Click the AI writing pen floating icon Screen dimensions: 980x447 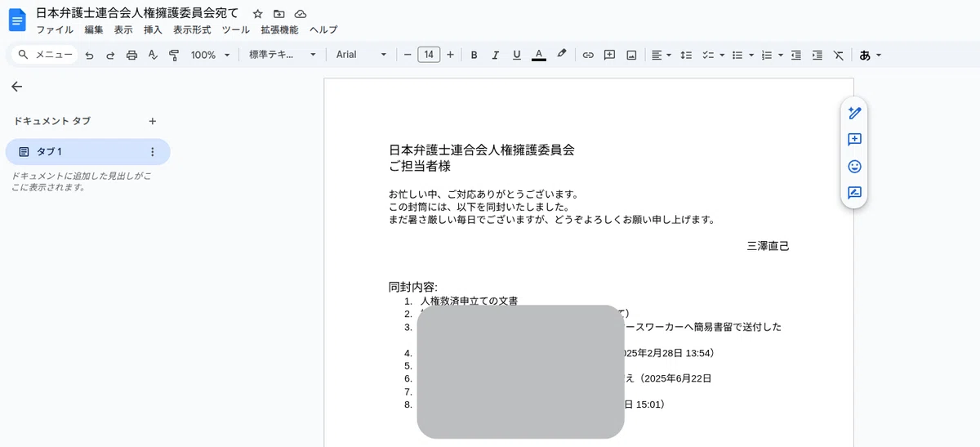point(854,113)
